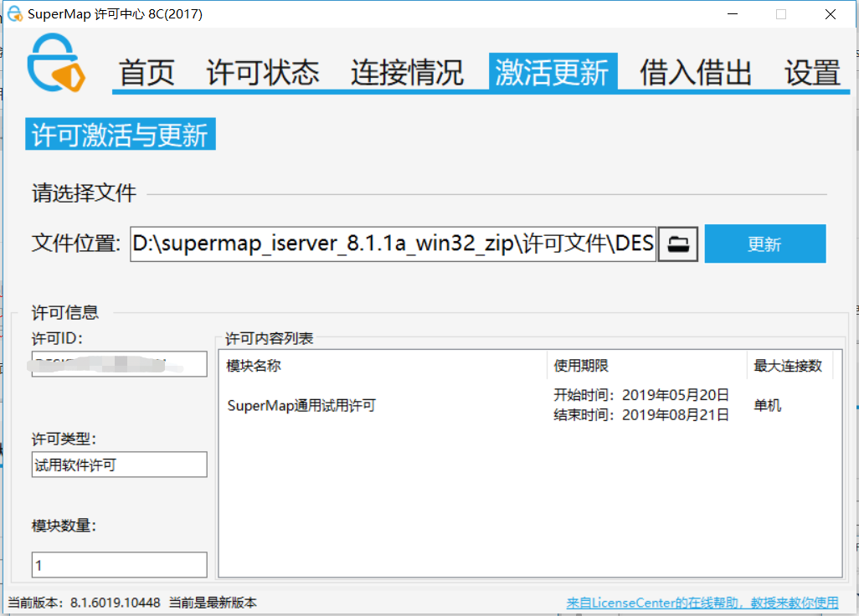
Task: Select the 激活更新 tab
Action: tap(552, 74)
